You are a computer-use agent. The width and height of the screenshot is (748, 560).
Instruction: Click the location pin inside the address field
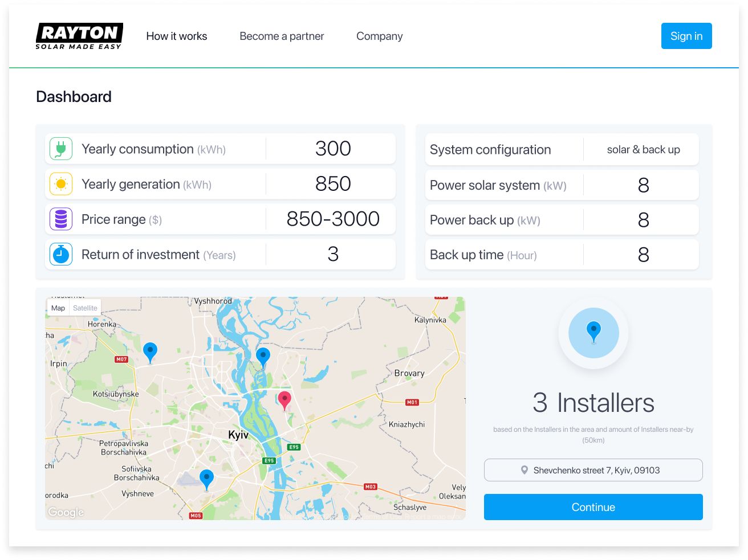pyautogui.click(x=524, y=469)
